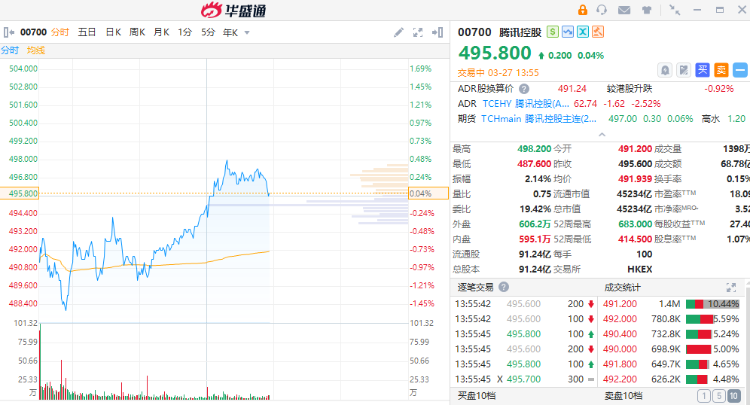Switch to 五日 chart tab
750x405 pixels.
point(87,33)
